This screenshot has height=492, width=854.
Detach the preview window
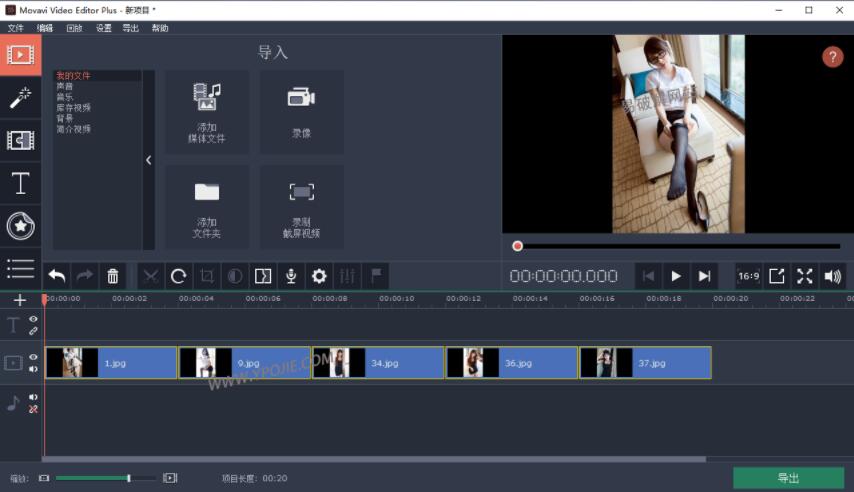(x=777, y=276)
